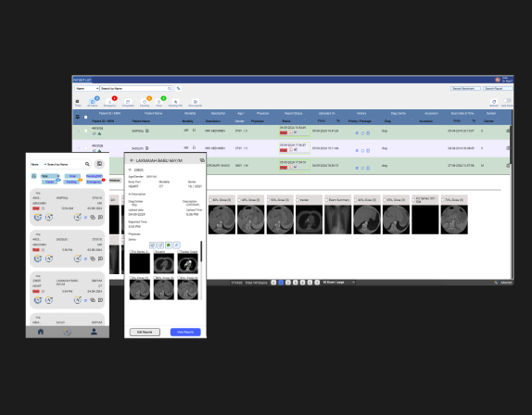
Task: Open the Name dropdown in mobile search
Action: pos(38,165)
